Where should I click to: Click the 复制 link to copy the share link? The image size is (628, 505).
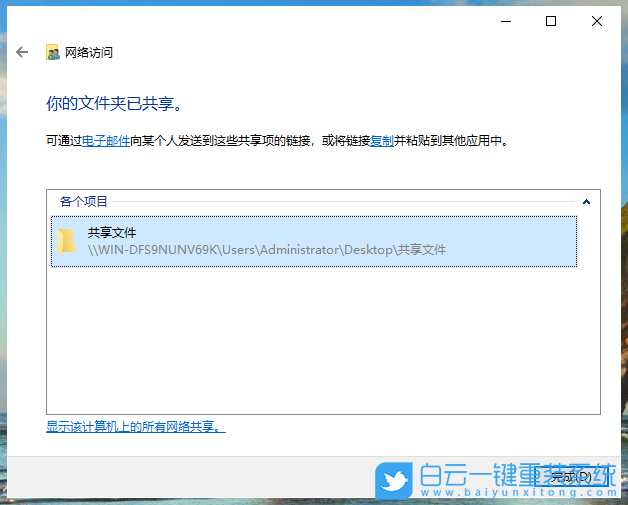382,141
